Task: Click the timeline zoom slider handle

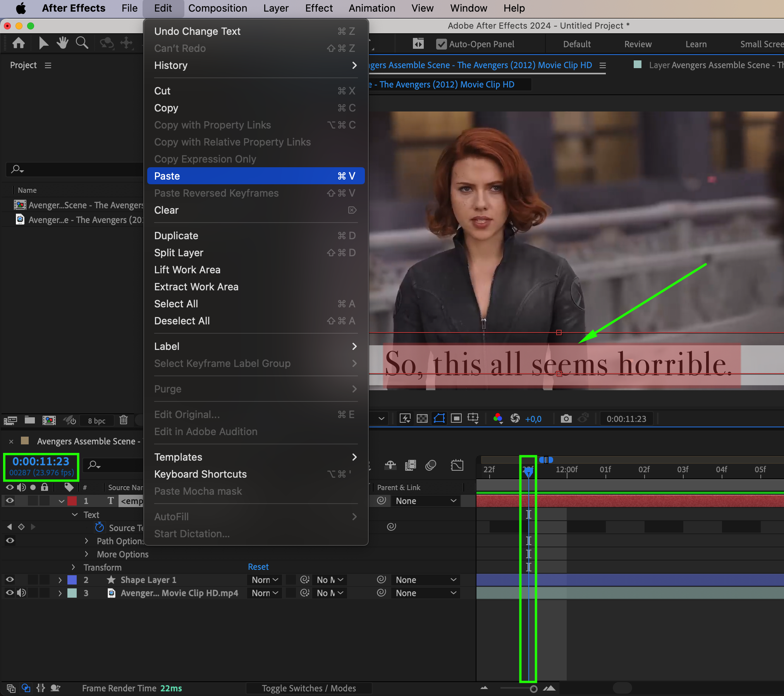Action: [x=533, y=689]
